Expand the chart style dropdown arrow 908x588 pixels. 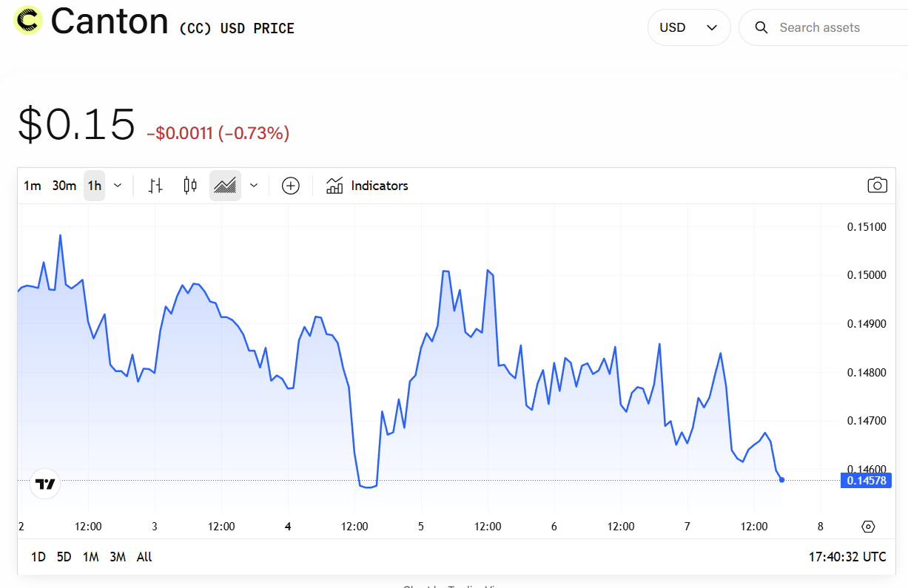[254, 186]
